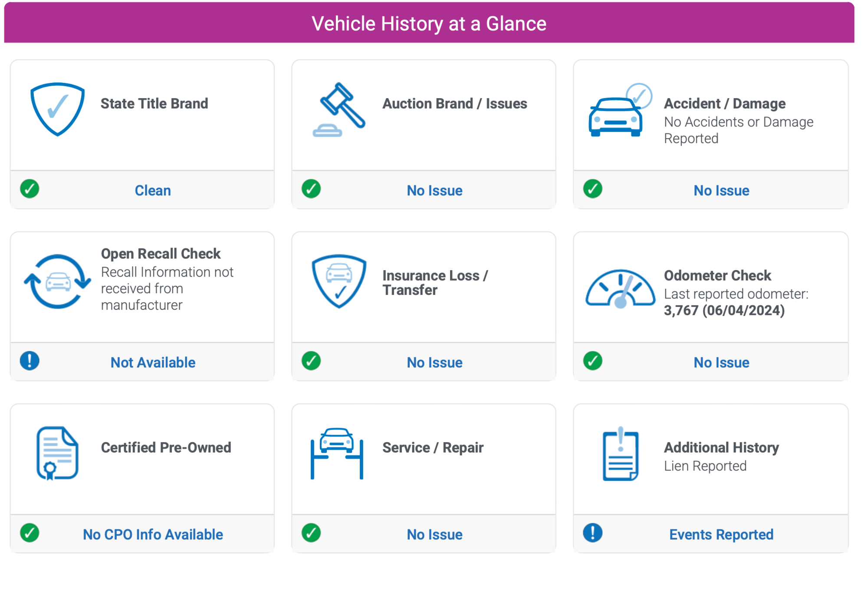Click No Issue under Odometer Check

[x=721, y=362]
